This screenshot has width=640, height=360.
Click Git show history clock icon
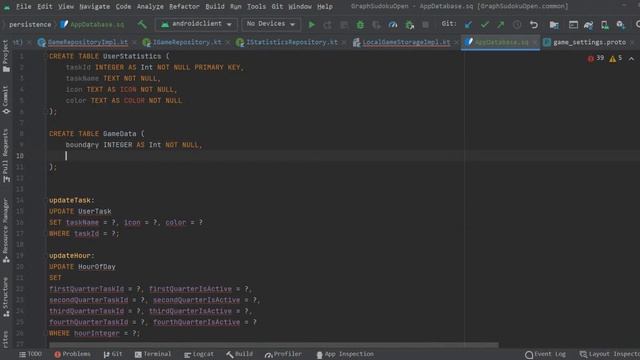click(x=517, y=25)
